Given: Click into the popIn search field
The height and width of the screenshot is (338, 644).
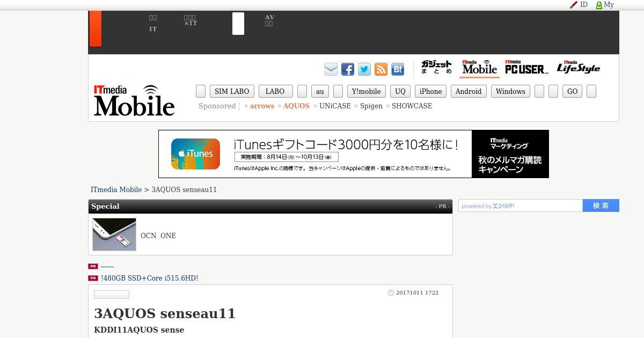Looking at the screenshot, I should point(521,205).
